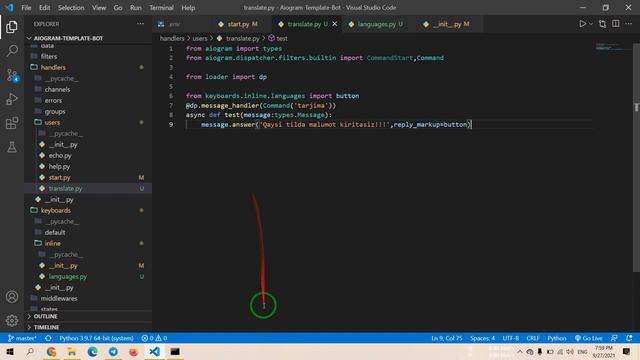640x360 pixels.
Task: Change CRLF end of line sequence
Action: coord(533,338)
